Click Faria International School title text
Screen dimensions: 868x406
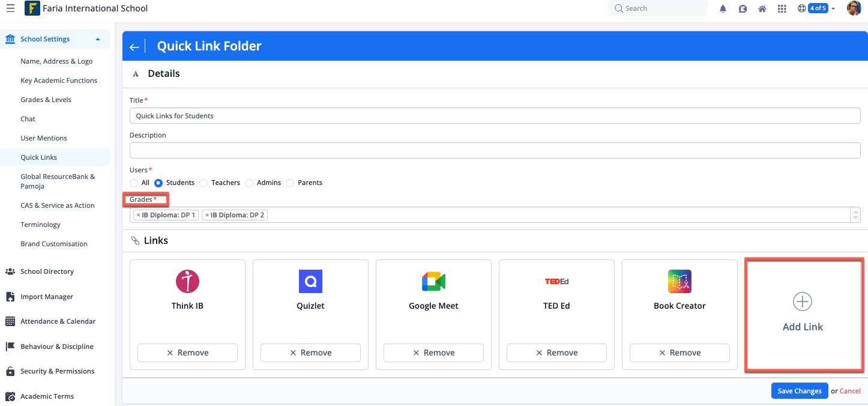point(95,8)
